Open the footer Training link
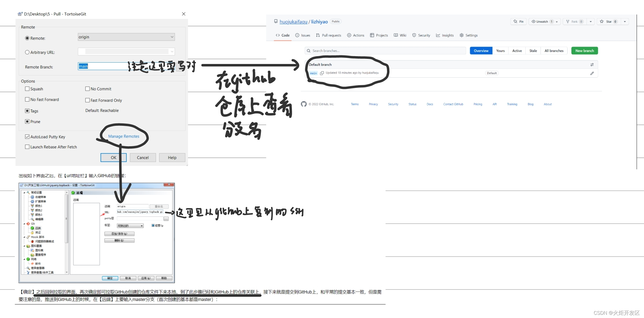The image size is (644, 318). point(512,104)
